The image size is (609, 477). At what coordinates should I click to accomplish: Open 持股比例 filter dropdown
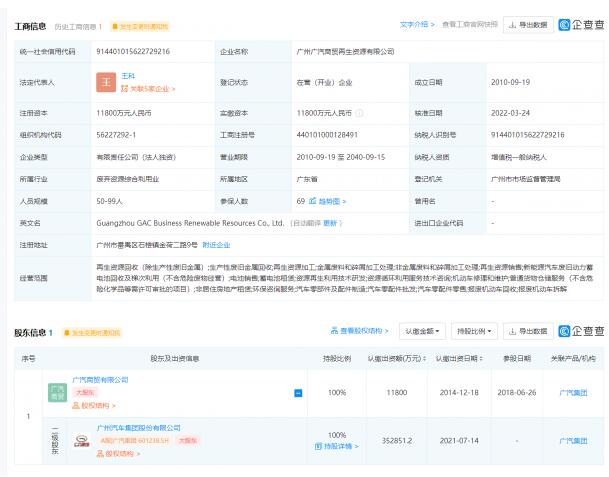coord(474,331)
